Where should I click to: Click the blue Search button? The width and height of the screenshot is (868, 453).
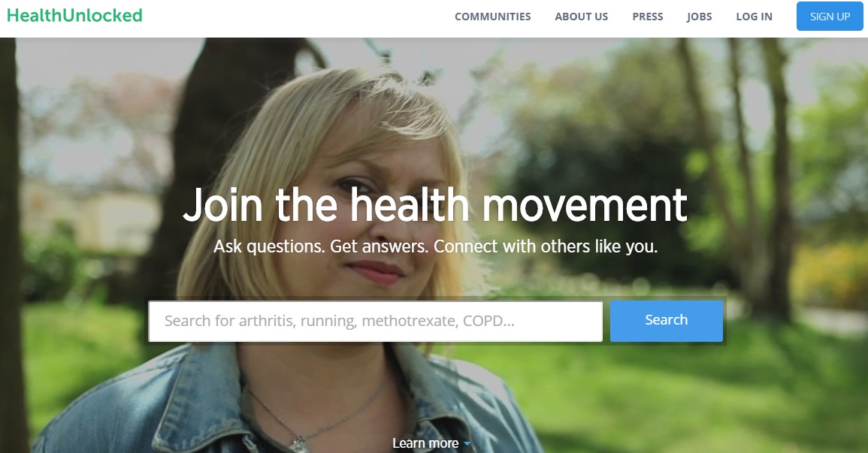[x=667, y=320]
